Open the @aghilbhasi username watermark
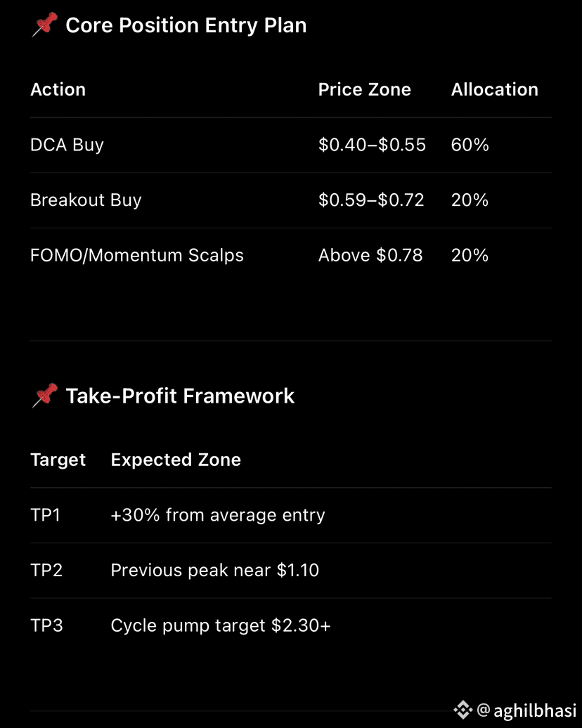 (x=526, y=710)
